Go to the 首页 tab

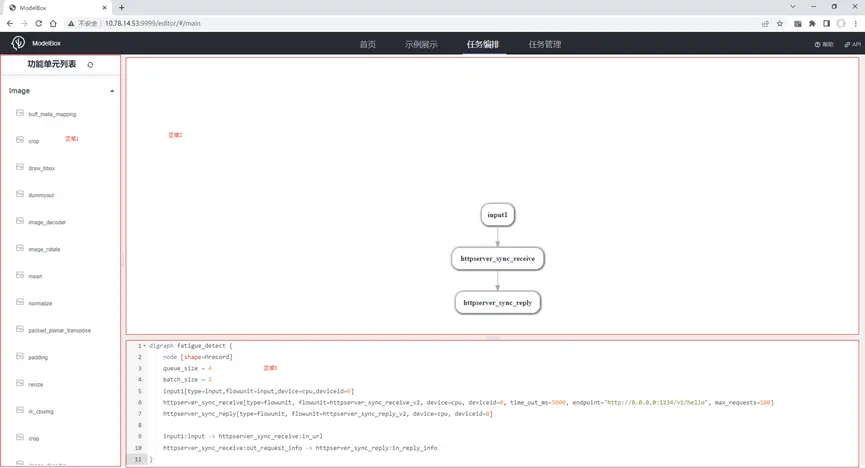click(x=368, y=44)
